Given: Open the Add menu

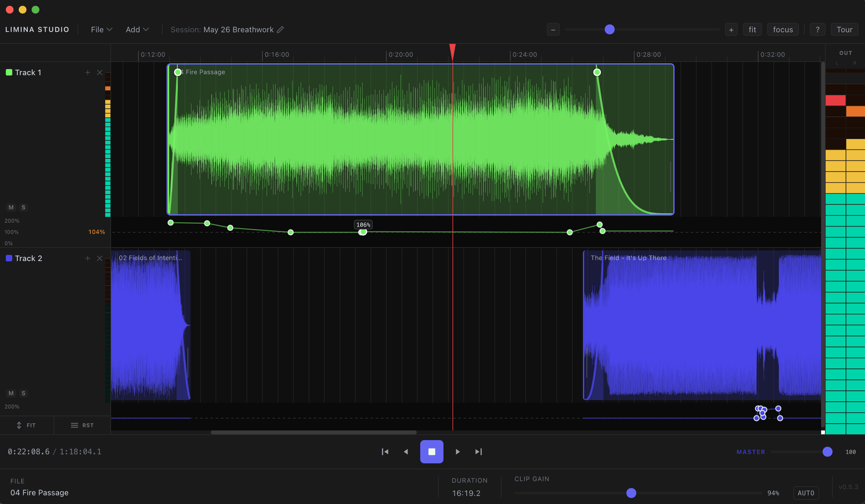Looking at the screenshot, I should (x=137, y=29).
